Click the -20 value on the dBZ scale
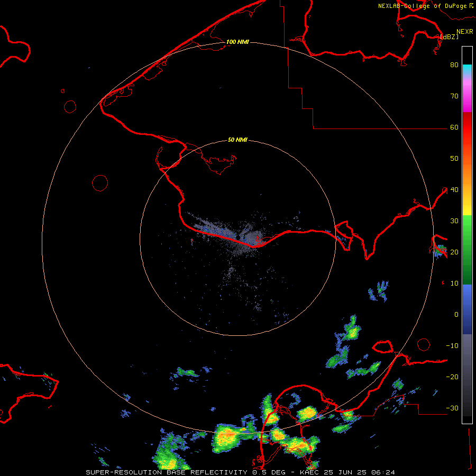Image resolution: width=476 pixels, height=476 pixels. point(452,377)
